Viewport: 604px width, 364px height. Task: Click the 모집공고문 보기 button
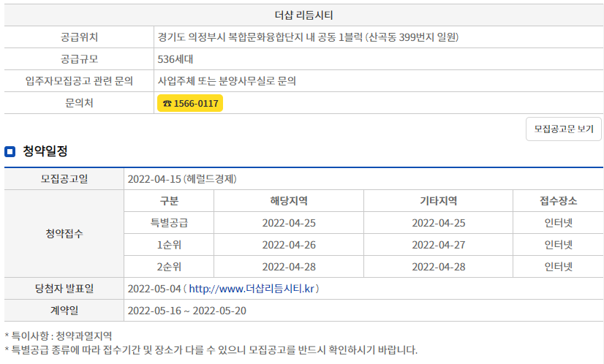[x=563, y=129]
